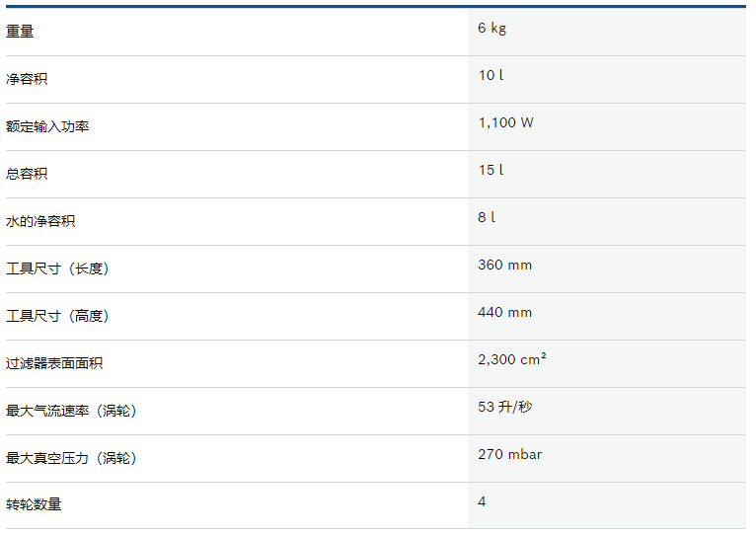Click the 转轮数量 row label
This screenshot has width=756, height=535.
(34, 504)
